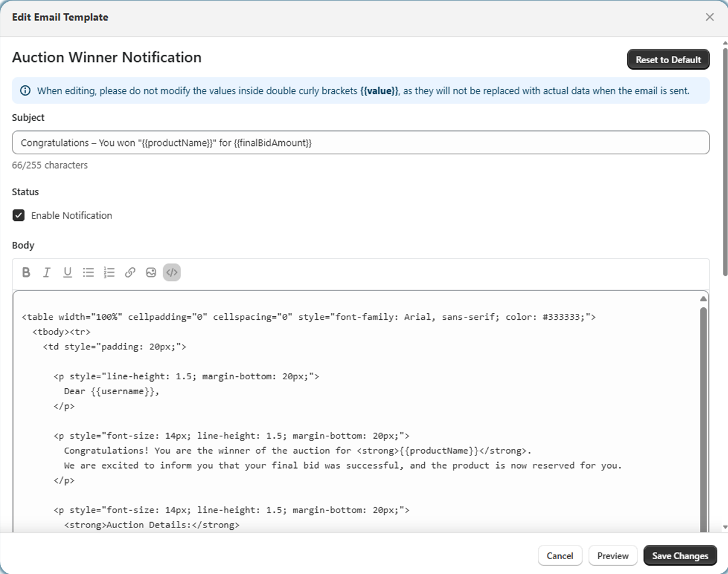Click the dialog's outer vertical scrollbar
The width and height of the screenshot is (728, 574).
724,161
